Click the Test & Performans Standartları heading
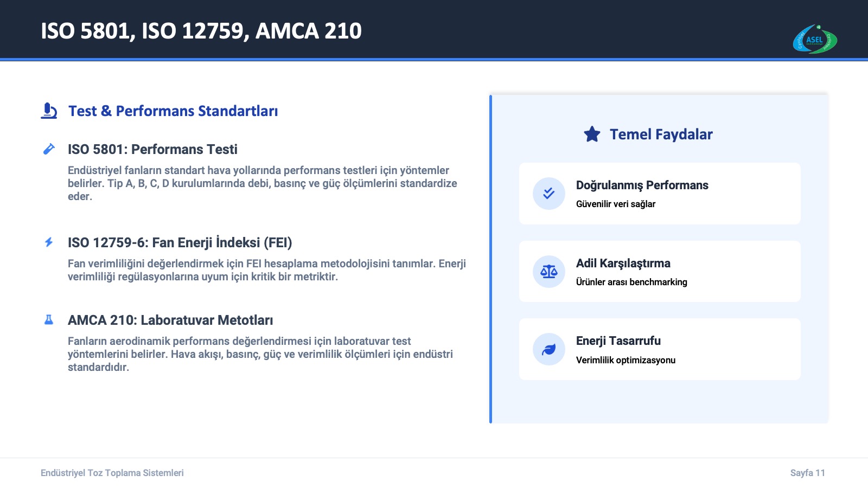The image size is (868, 488). (x=173, y=111)
